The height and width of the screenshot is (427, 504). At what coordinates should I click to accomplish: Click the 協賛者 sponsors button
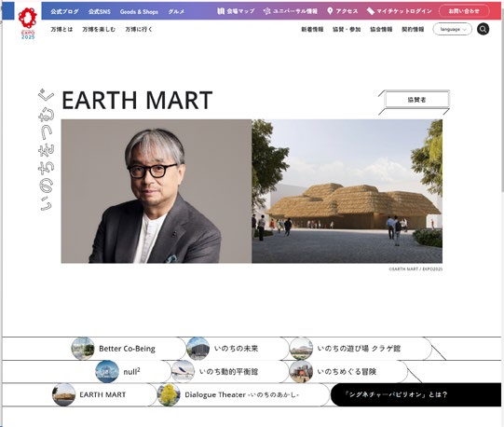point(416,100)
